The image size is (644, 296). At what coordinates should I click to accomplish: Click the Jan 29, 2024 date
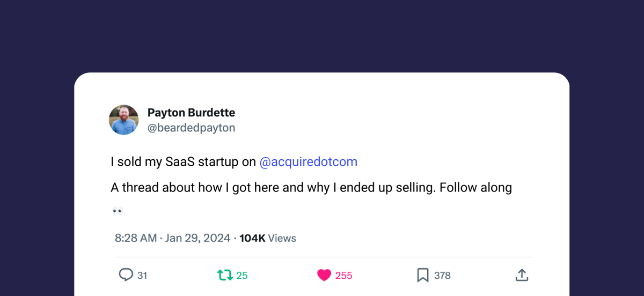tap(197, 238)
